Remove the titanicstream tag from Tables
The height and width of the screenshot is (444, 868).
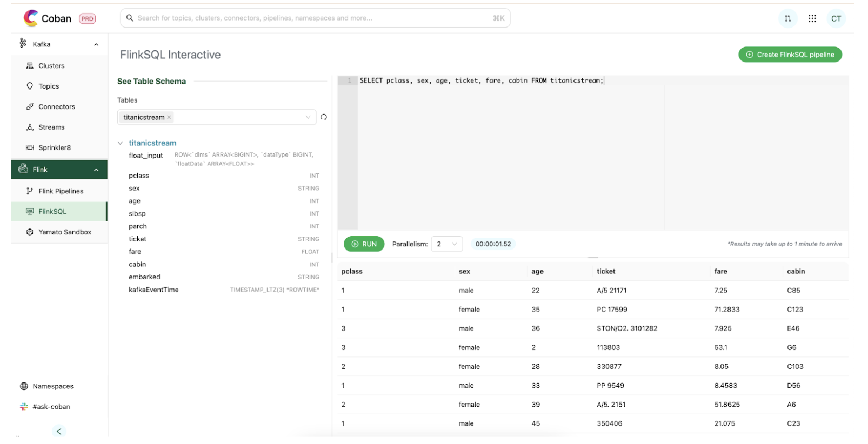(169, 117)
